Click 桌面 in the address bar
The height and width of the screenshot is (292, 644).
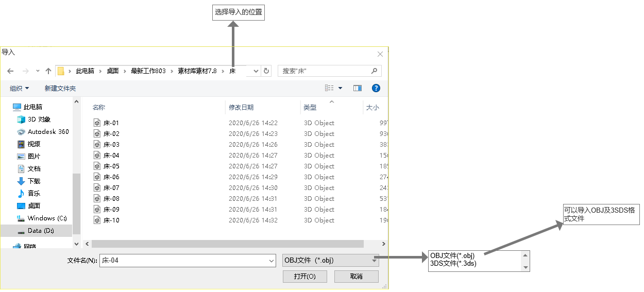pyautogui.click(x=113, y=71)
